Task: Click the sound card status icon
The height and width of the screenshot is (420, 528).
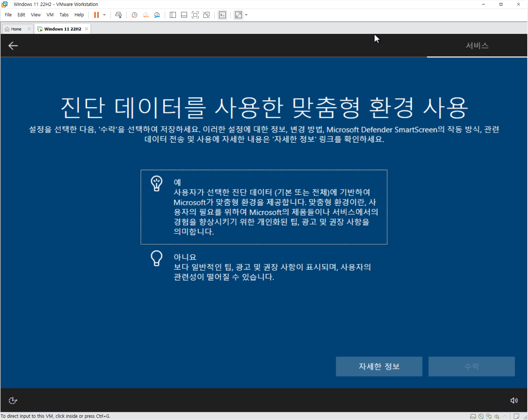Action: tap(497, 416)
